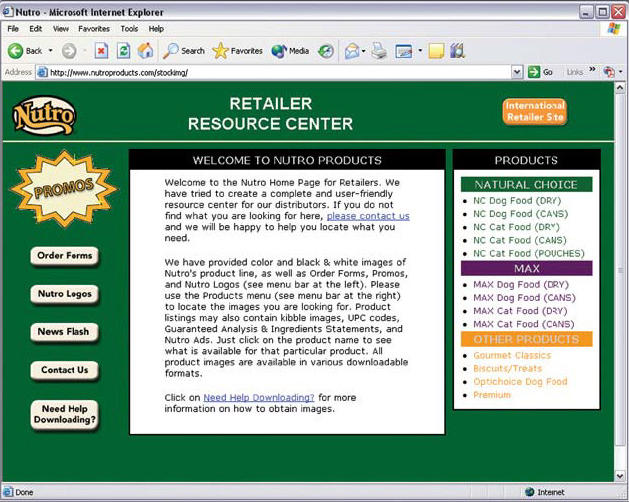Click the Mail envelope icon
Screen dimensions: 629x502
[352, 51]
